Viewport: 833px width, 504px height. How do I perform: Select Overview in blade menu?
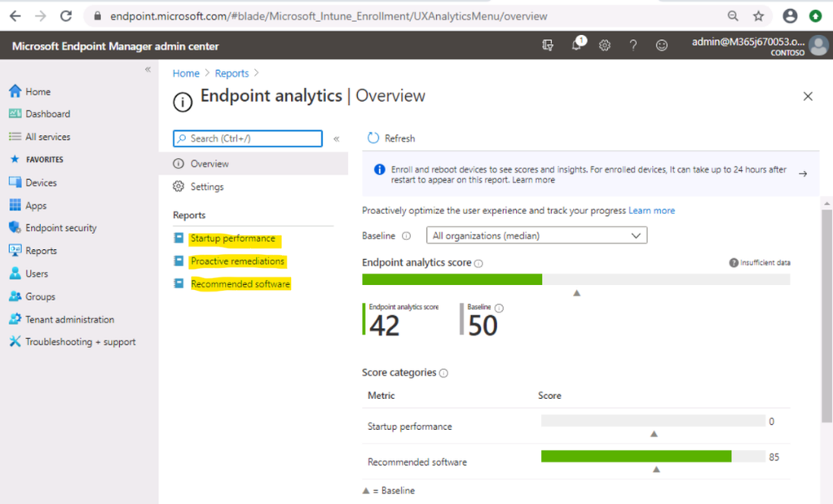point(253,163)
